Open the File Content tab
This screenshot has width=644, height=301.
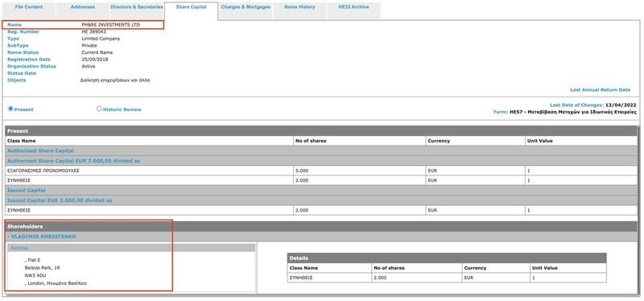pos(28,10)
